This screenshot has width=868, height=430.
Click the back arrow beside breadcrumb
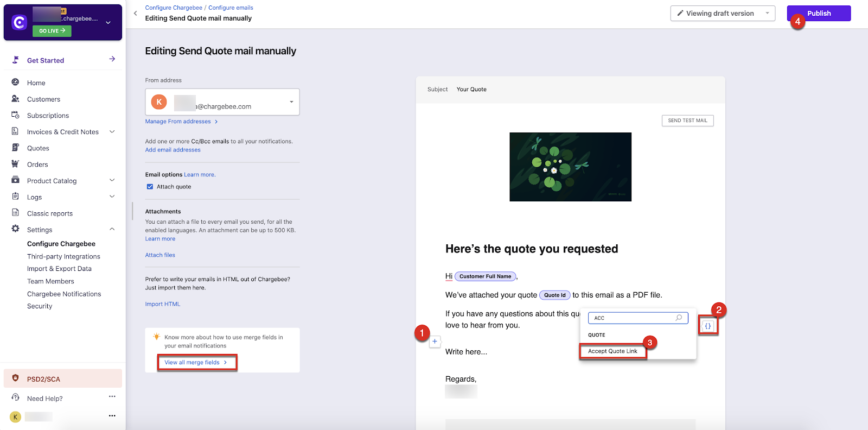point(136,14)
